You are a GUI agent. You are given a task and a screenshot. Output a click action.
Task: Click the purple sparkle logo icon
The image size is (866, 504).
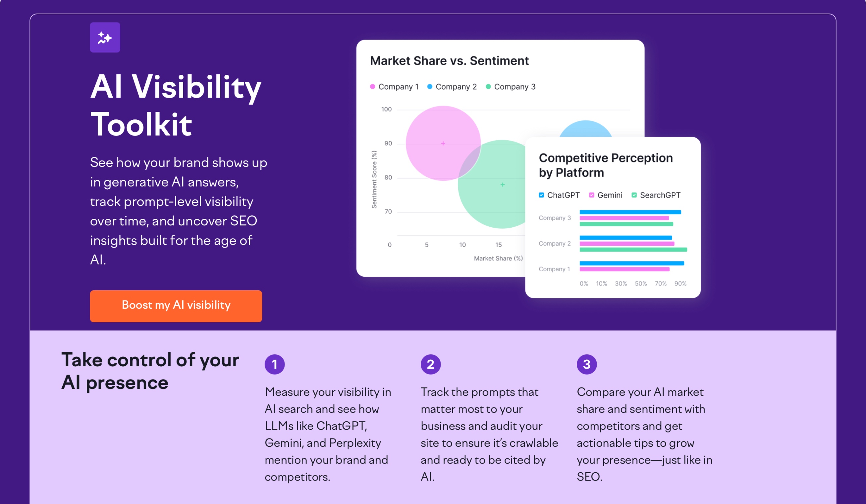coord(105,37)
